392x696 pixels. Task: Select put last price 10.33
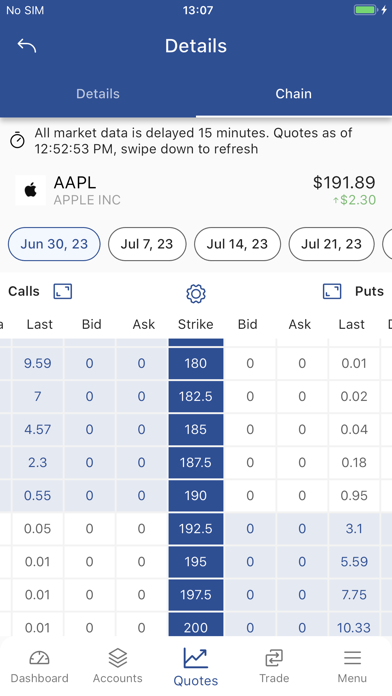(x=354, y=626)
